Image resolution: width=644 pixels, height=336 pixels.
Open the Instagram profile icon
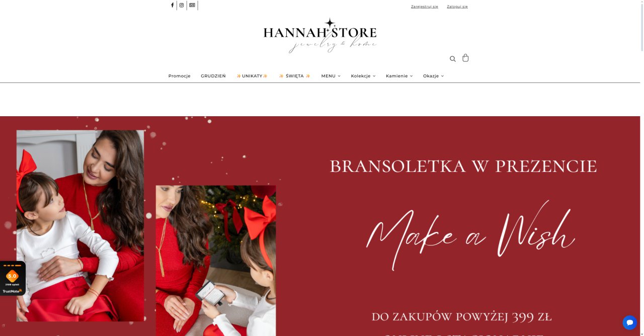[182, 5]
